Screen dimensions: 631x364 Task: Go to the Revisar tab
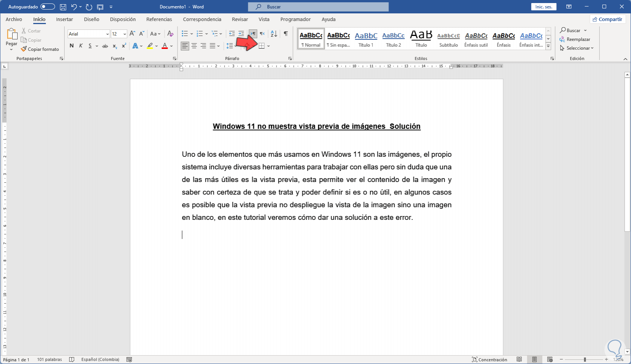240,19
